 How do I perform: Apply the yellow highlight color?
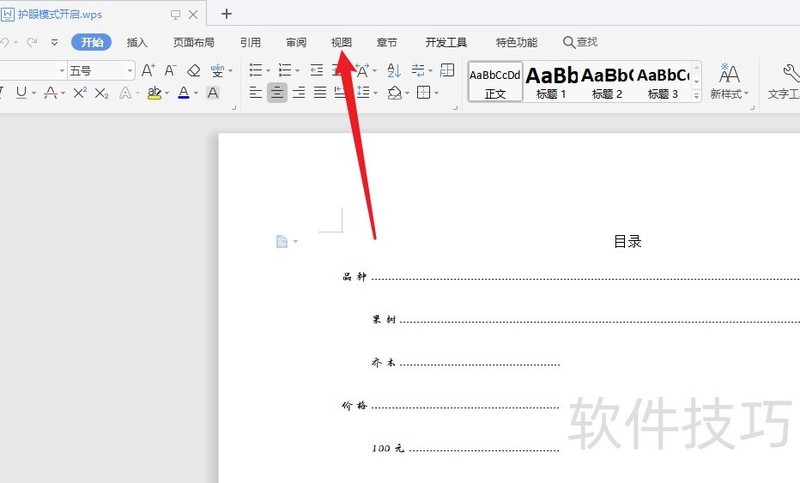coord(154,93)
